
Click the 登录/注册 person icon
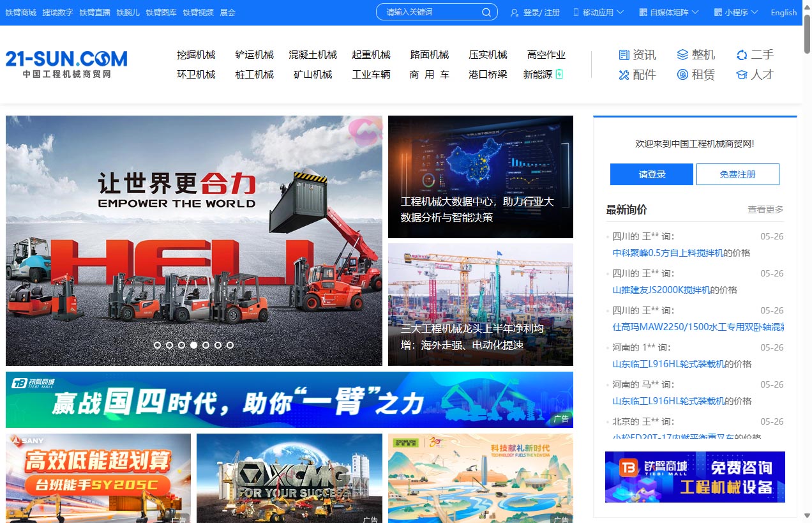pos(514,11)
